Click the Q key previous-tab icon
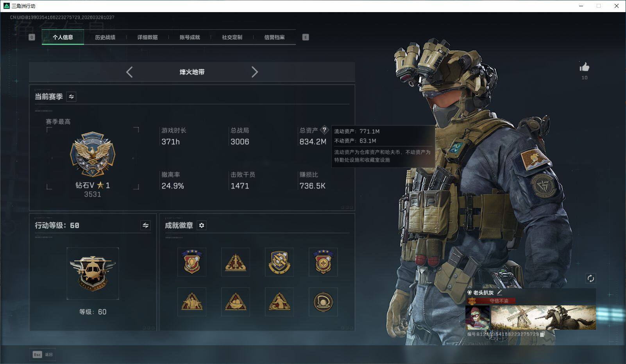This screenshot has height=364, width=626. (32, 37)
